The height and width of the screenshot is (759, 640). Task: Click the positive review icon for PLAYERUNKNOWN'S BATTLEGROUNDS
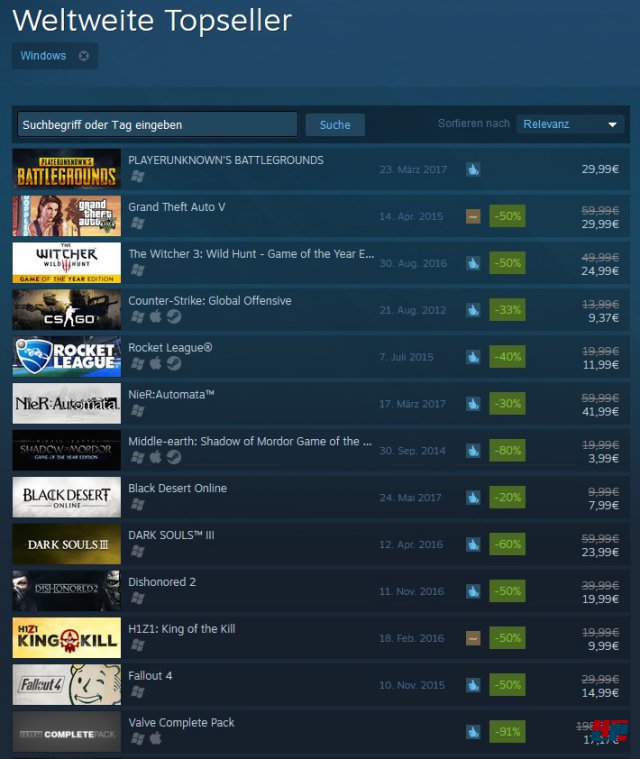(x=473, y=169)
